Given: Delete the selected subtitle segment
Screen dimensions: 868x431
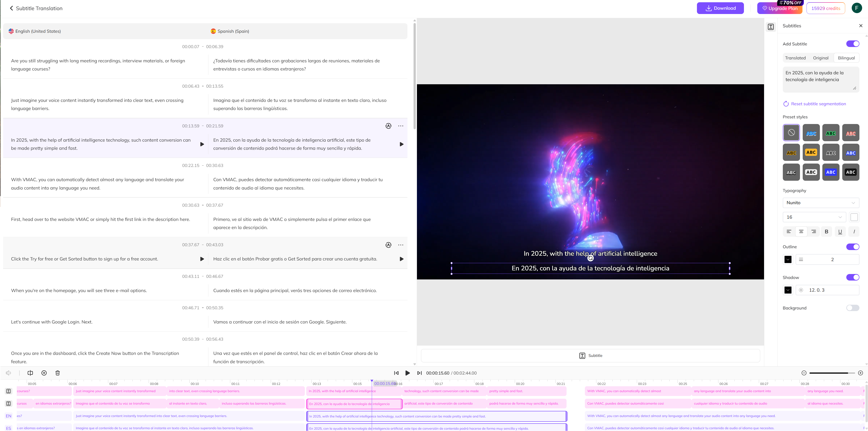Looking at the screenshot, I should (x=57, y=373).
